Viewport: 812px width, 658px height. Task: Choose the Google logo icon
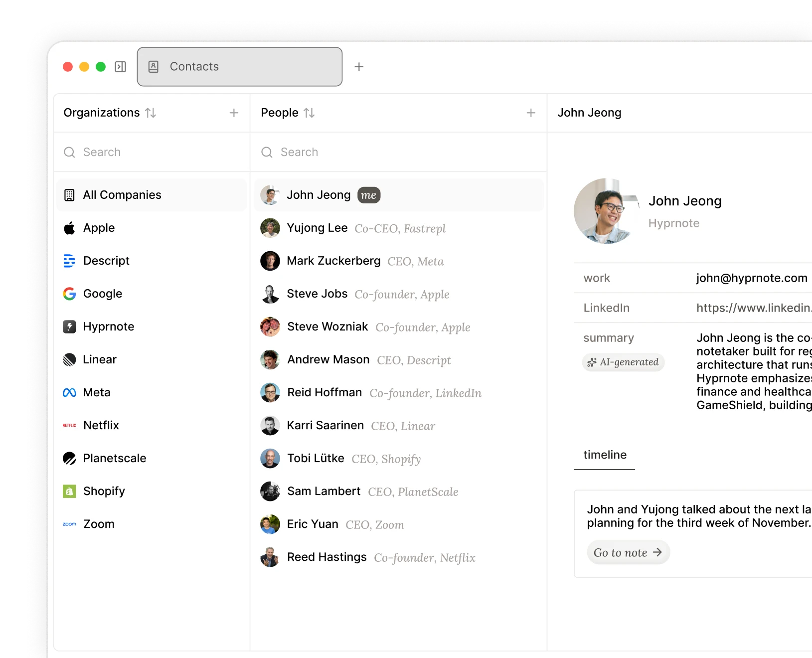69,294
